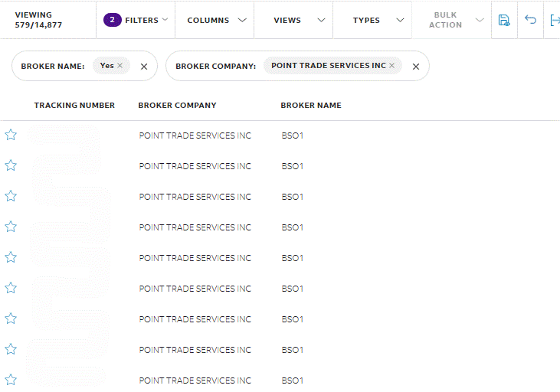Screen dimensions: 560x392
Task: Click the export arrow icon at far right
Action: coord(555,20)
